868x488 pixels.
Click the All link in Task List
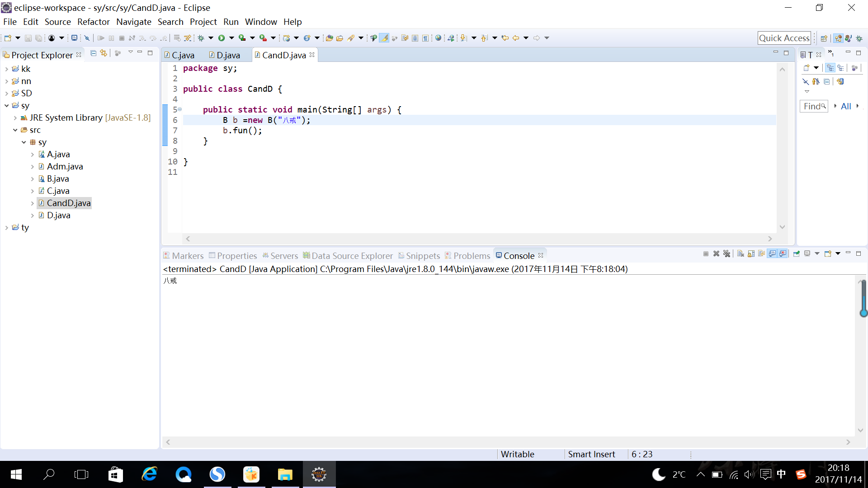click(x=845, y=106)
